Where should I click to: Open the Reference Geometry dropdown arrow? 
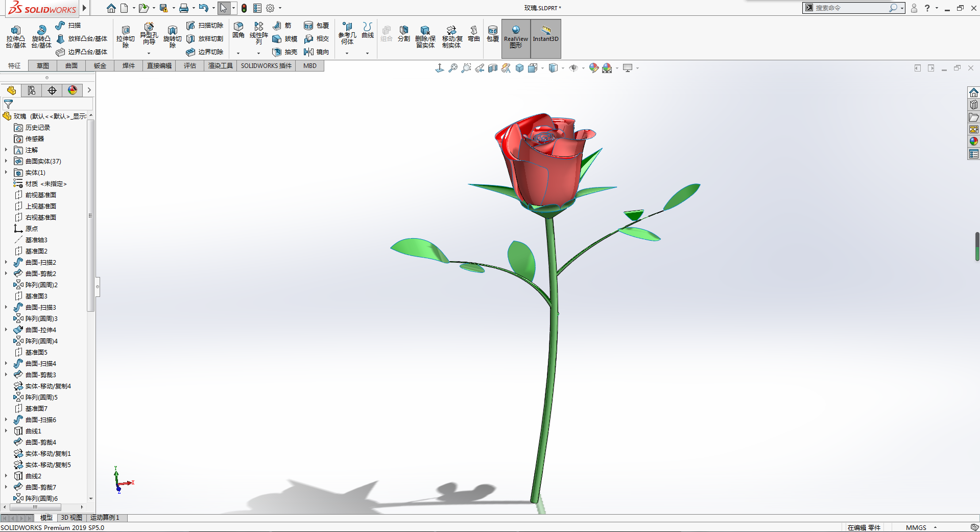347,53
